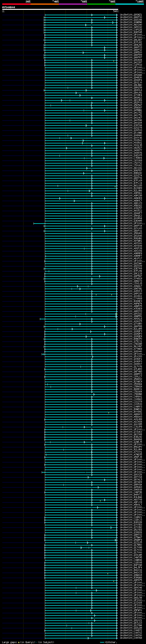
Task: Select the UniRef100_Q1EC66 label
Action: [x=131, y=20]
